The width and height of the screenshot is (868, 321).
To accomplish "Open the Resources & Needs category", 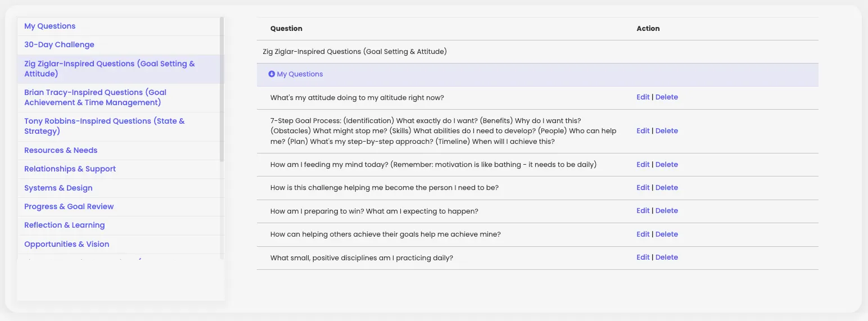I will click(x=61, y=150).
